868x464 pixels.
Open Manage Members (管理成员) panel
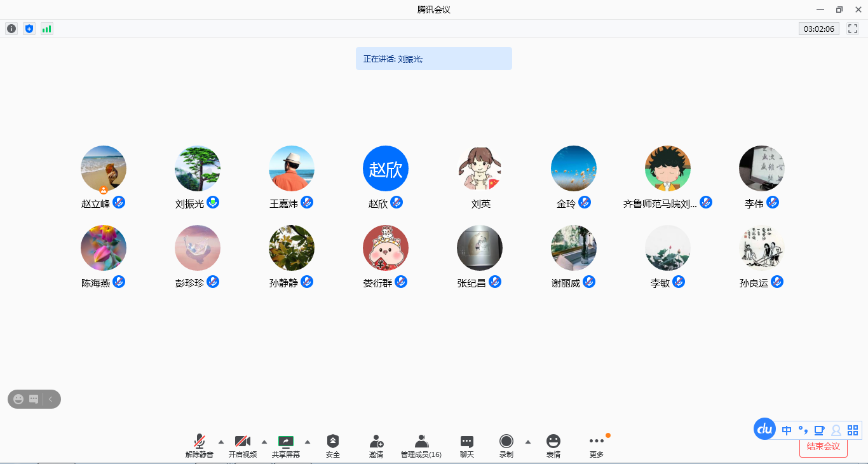coord(421,446)
